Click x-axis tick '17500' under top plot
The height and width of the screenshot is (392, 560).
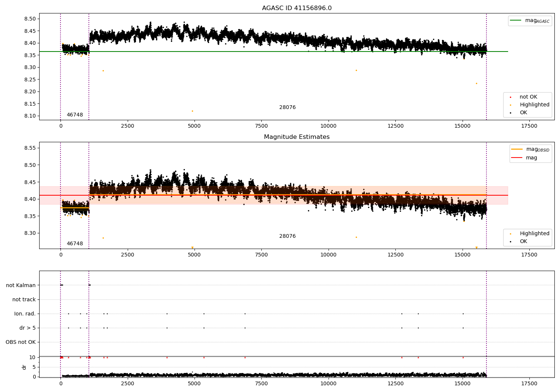tap(529, 126)
